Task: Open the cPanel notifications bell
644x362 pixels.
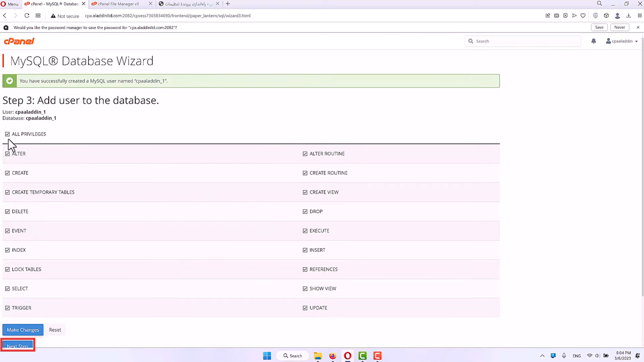Action: tap(593, 41)
